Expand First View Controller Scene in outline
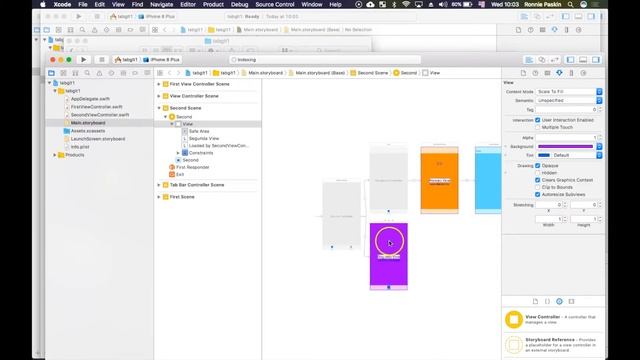Screen dimensions: 640x360 (159, 84)
